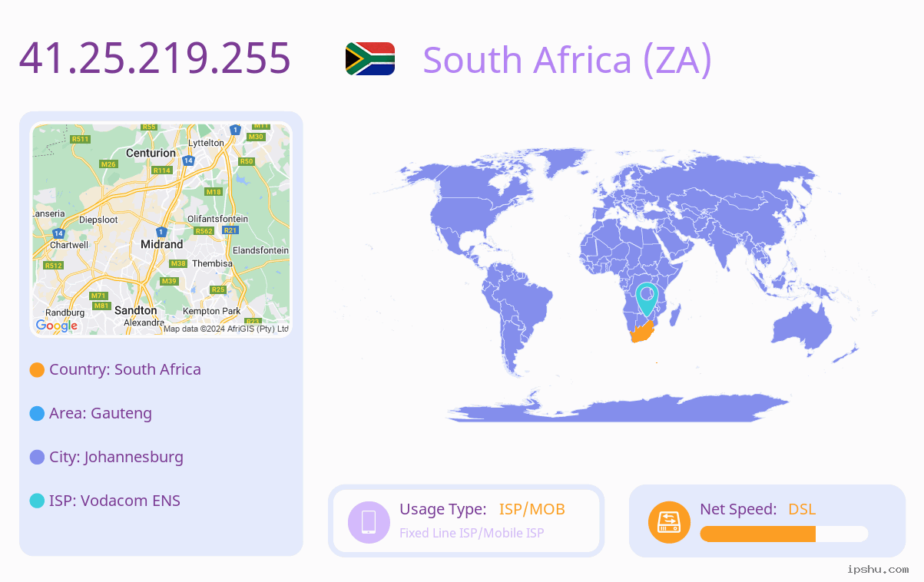Select the IP address 41.25.219.255 heading
Screen dimensions: 924x582
point(155,58)
